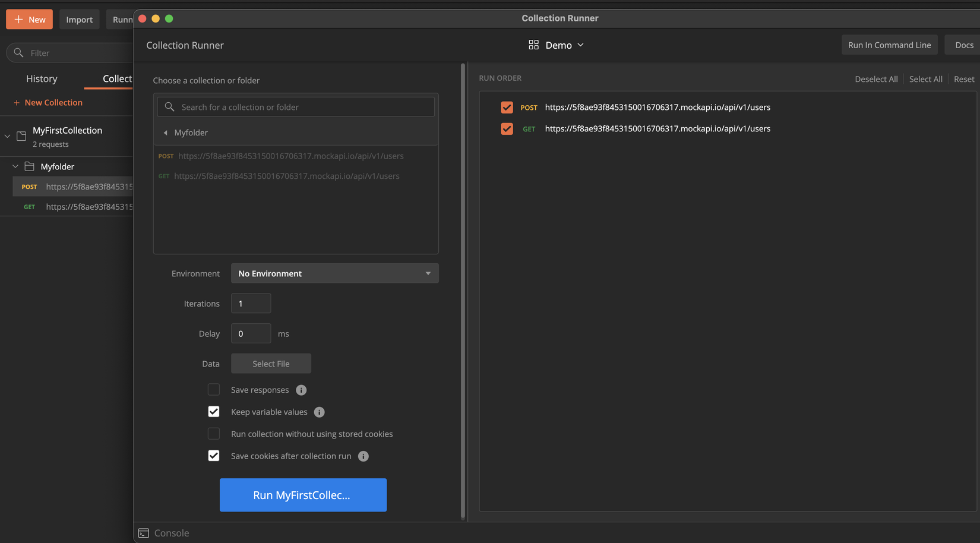
Task: Click the Iterations input field
Action: coord(251,304)
